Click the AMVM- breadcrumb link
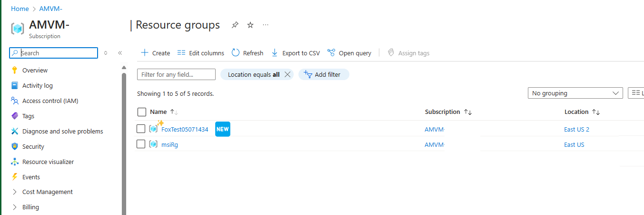 (x=50, y=9)
